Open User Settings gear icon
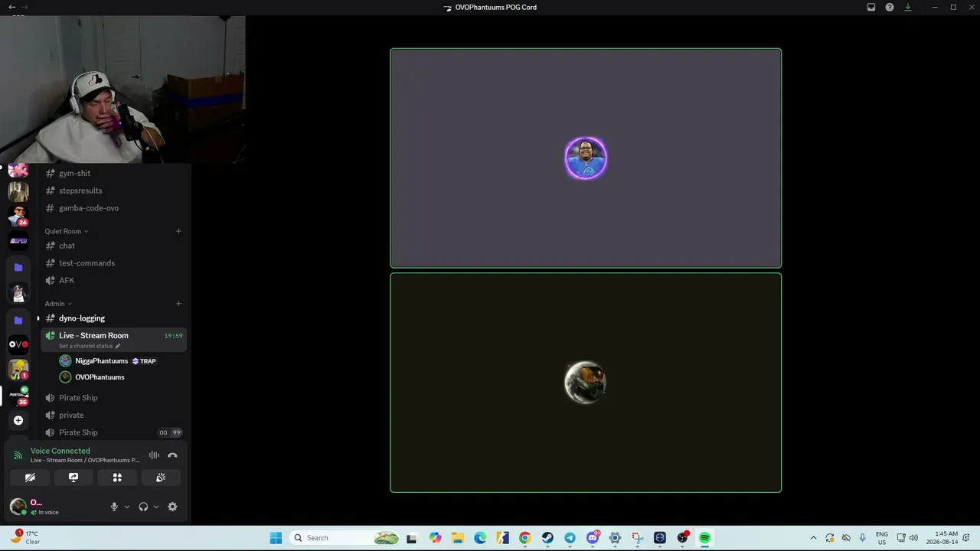980x551 pixels. pyautogui.click(x=172, y=507)
